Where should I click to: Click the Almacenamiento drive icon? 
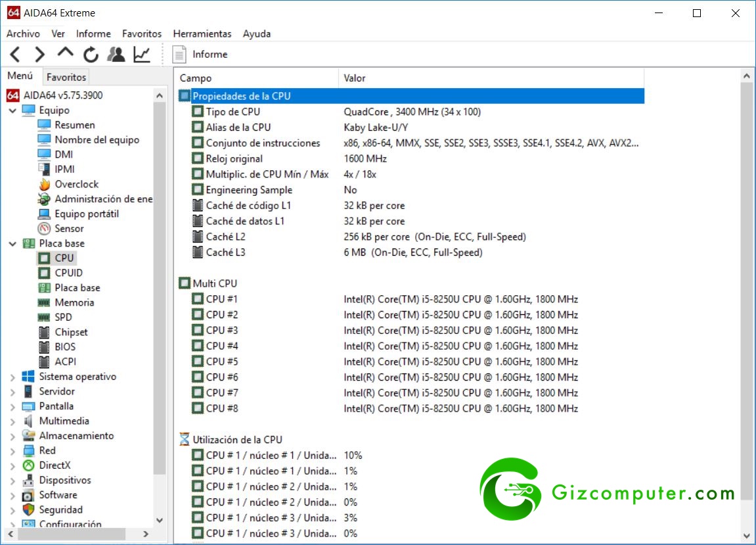point(28,436)
